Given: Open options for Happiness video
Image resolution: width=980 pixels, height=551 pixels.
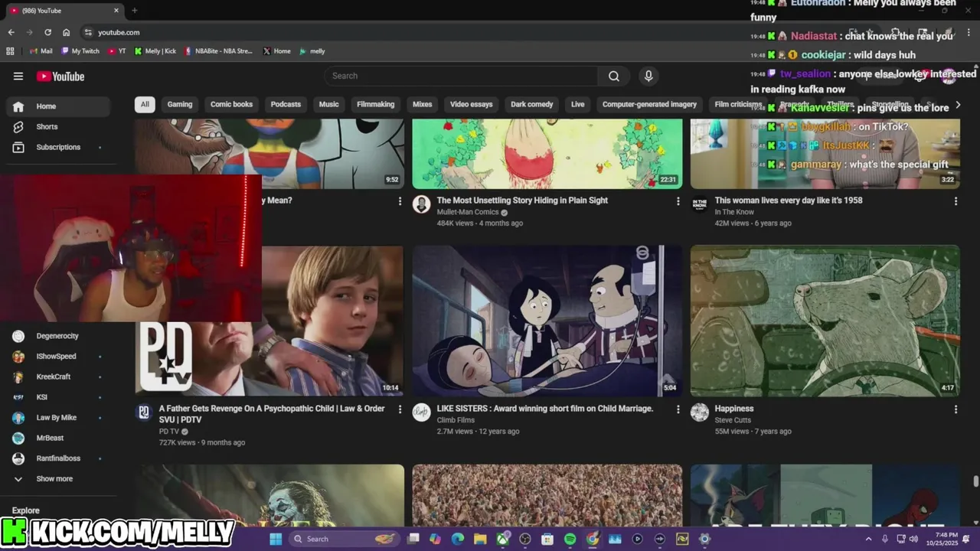Looking at the screenshot, I should coord(955,409).
